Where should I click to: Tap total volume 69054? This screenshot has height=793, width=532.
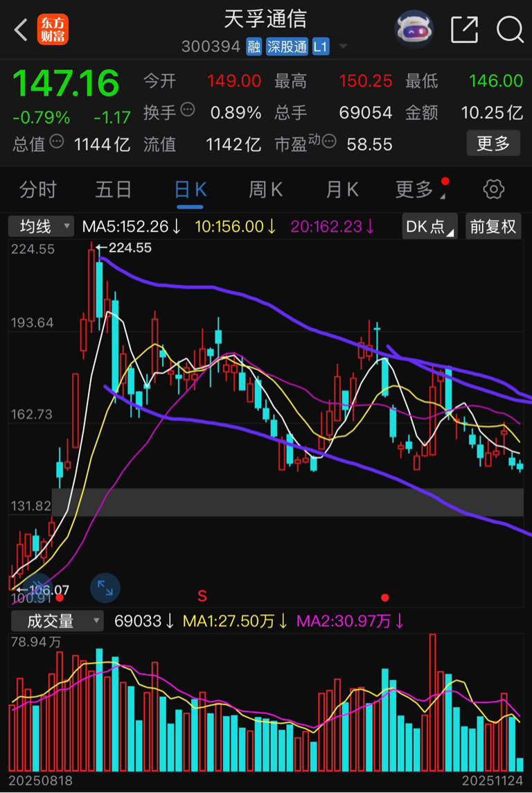[x=366, y=113]
